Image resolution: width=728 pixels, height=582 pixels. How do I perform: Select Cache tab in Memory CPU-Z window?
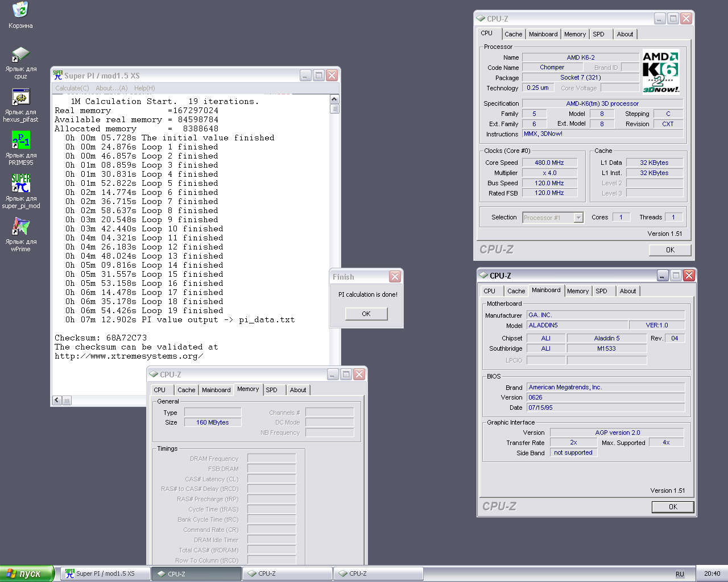click(x=186, y=390)
